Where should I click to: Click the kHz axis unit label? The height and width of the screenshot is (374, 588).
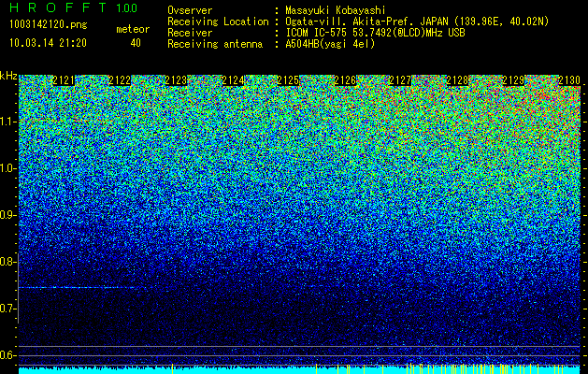pyautogui.click(x=8, y=76)
